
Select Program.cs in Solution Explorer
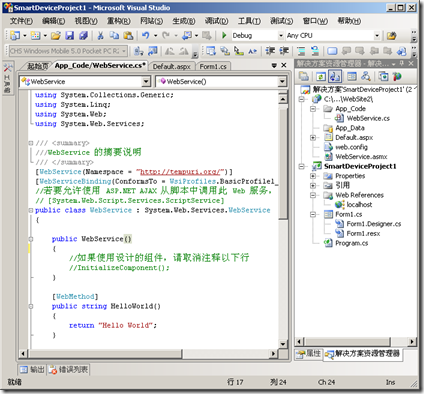(x=351, y=243)
